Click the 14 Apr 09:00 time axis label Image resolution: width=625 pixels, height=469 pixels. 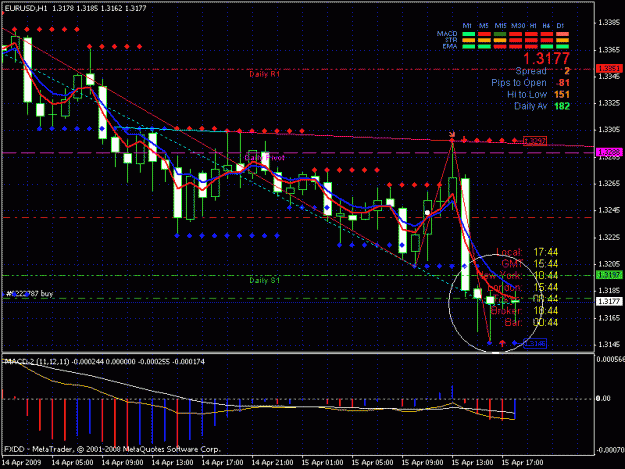click(x=122, y=463)
